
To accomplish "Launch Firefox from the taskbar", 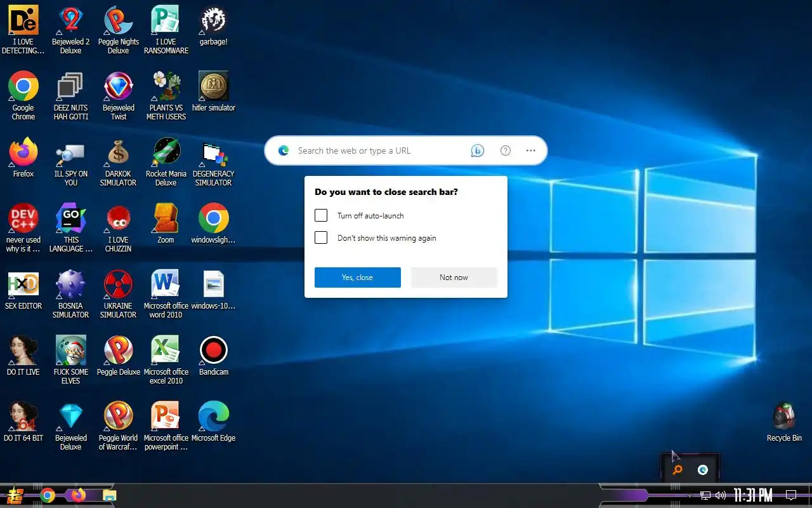I will [79, 495].
